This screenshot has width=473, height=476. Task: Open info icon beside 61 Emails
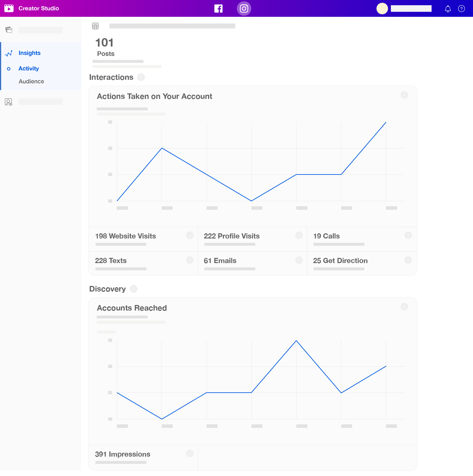click(299, 260)
